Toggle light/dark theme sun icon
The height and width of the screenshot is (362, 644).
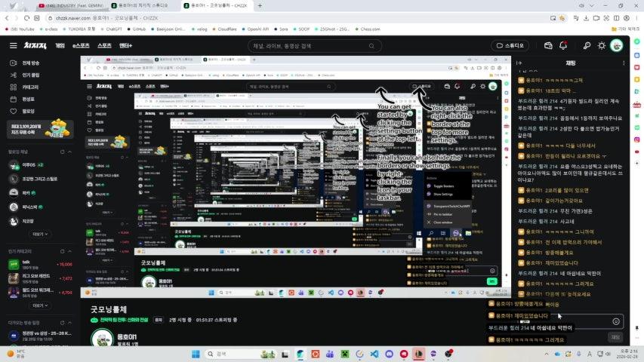click(x=601, y=45)
